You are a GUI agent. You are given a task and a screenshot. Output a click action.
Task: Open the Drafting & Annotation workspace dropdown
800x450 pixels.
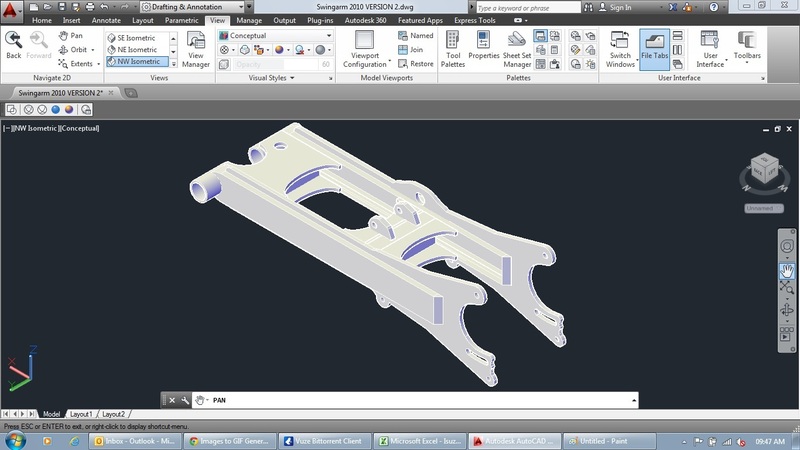(x=192, y=7)
